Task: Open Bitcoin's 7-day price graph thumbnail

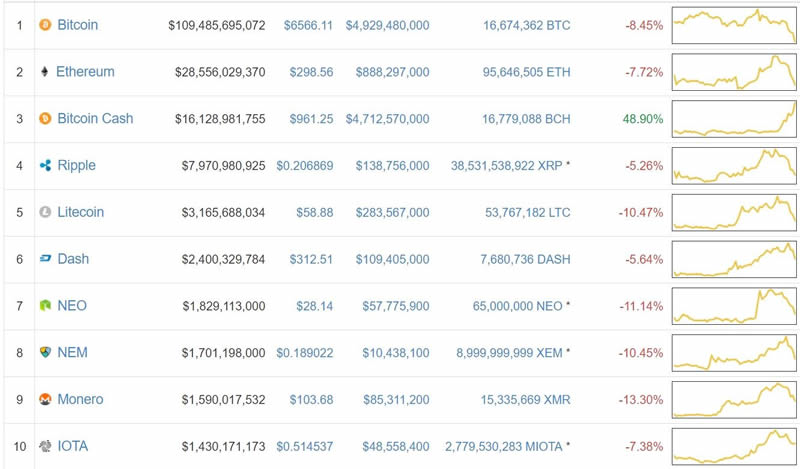Action: 734,25
